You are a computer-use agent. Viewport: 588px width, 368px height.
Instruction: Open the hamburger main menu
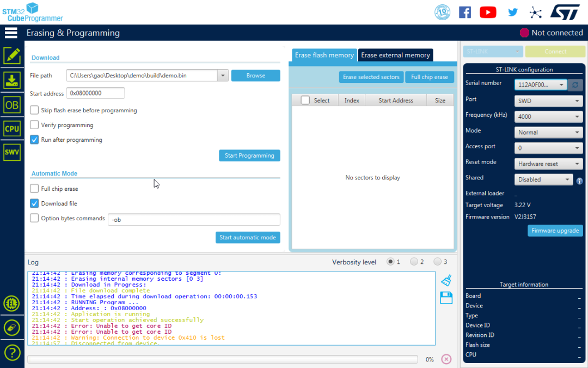(x=11, y=33)
